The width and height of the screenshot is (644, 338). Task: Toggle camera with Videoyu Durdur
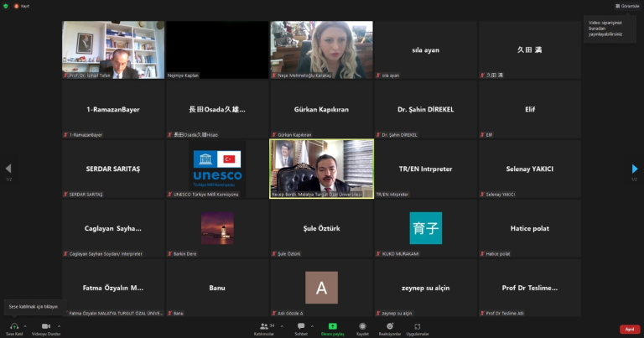point(44,325)
